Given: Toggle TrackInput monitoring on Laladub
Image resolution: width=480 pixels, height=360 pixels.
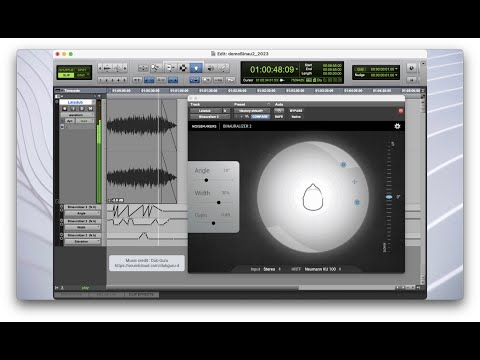Looking at the screenshot, I should [x=73, y=109].
